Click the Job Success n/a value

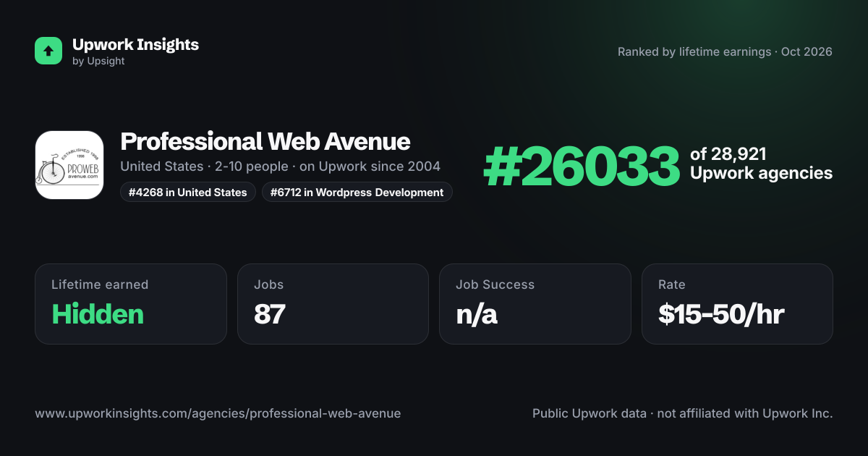coord(477,314)
